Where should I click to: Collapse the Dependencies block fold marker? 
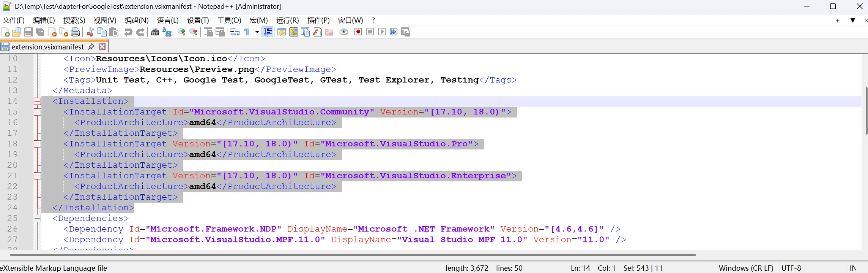pyautogui.click(x=37, y=219)
